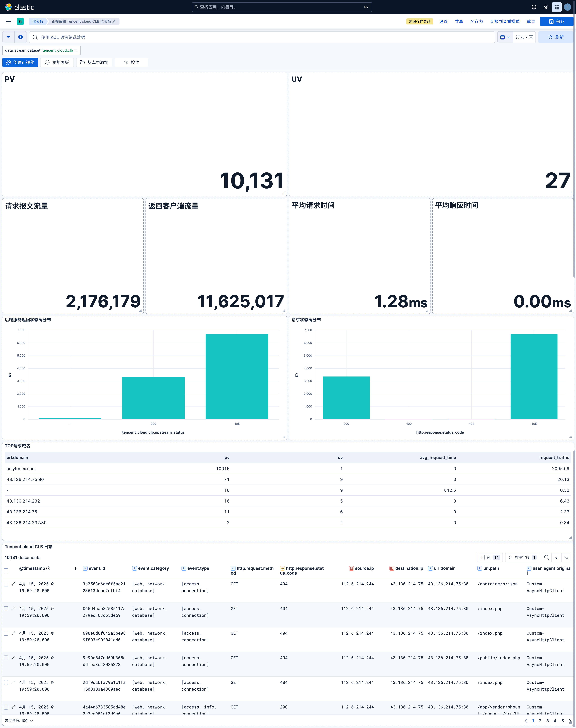Click the 200 bar in 后端服务返回状态码分布 chart
The width and height of the screenshot is (576, 728).
(x=153, y=398)
